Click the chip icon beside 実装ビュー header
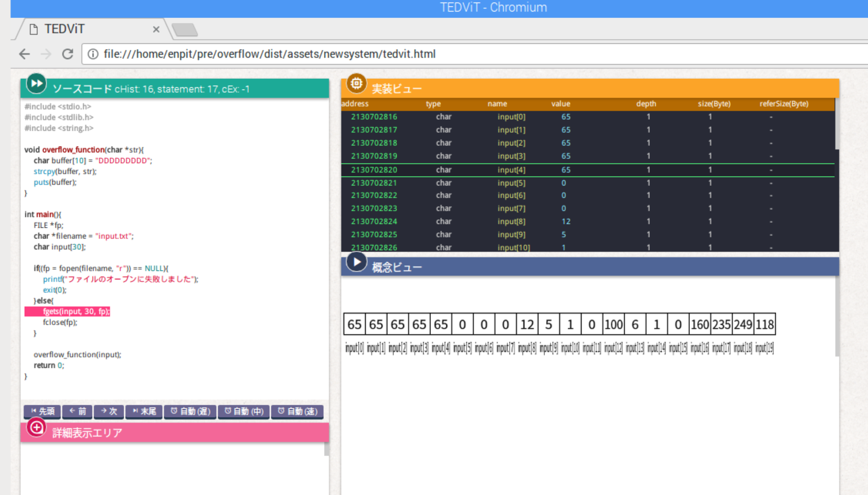Viewport: 868px width, 495px height. pos(356,83)
